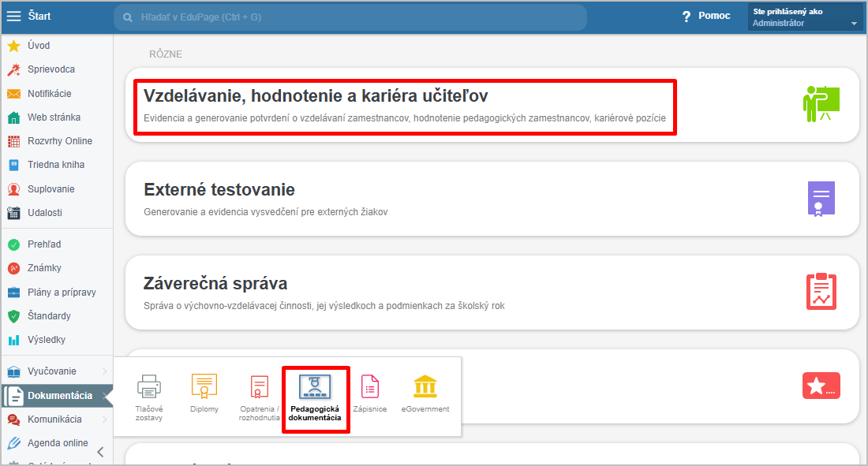Viewport: 868px width, 466px height.
Task: Focus the Hľadať v EduPage search field
Action: coord(350,17)
